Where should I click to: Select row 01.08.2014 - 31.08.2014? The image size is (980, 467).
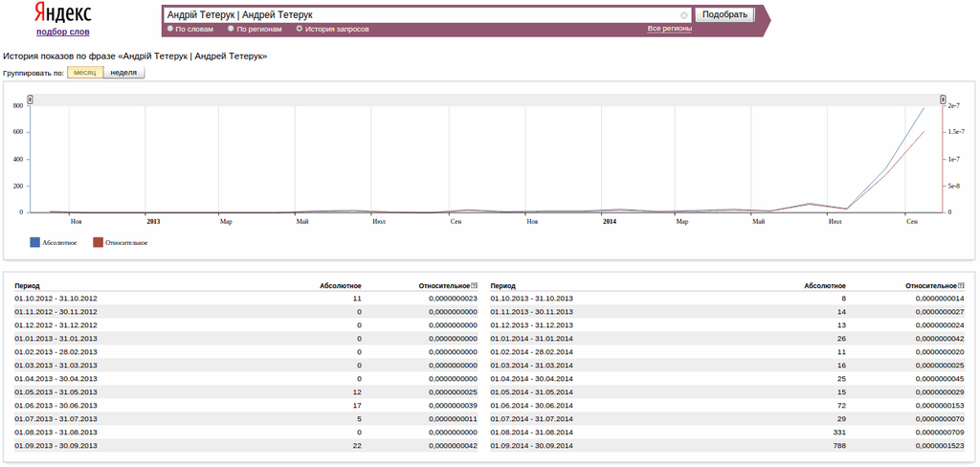pos(727,433)
